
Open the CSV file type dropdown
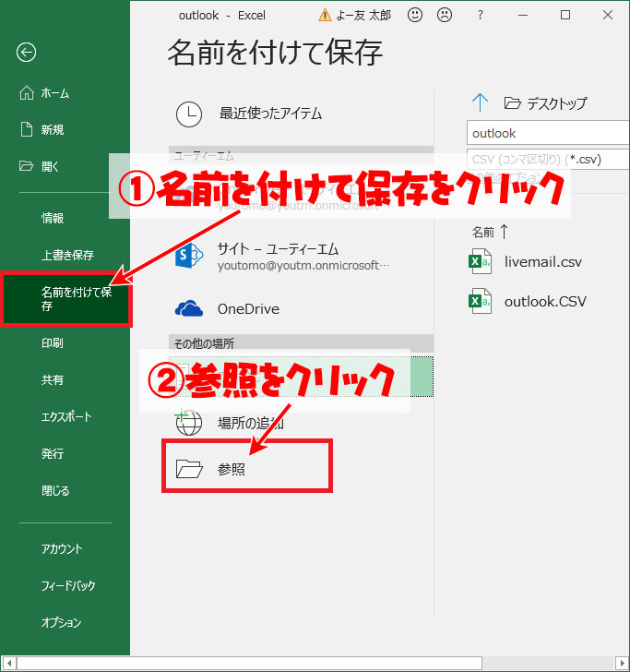pyautogui.click(x=548, y=160)
